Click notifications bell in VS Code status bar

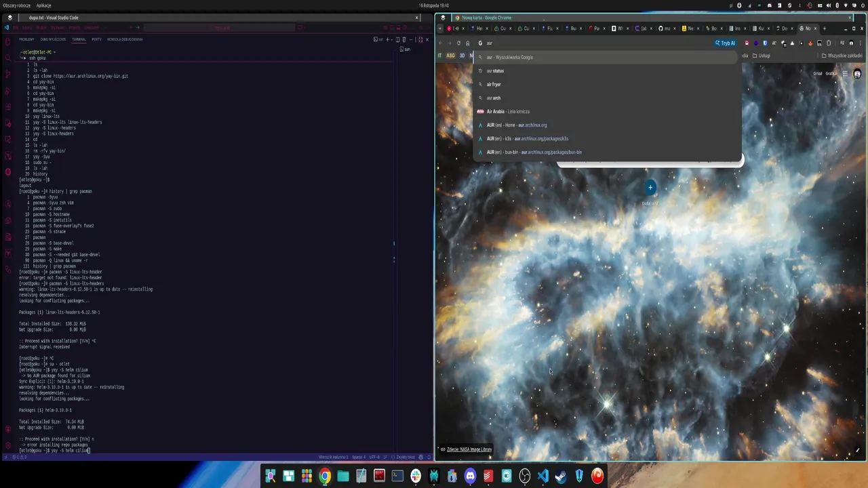[429, 457]
